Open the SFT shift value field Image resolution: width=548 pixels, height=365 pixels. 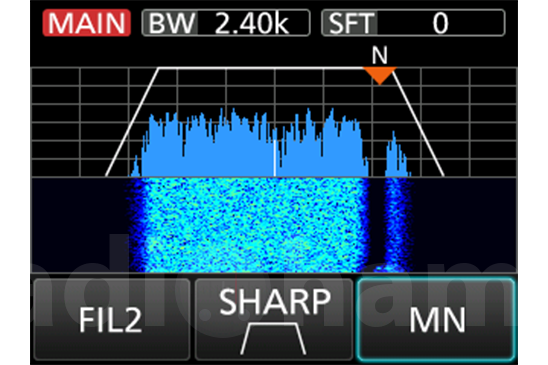[x=413, y=23]
